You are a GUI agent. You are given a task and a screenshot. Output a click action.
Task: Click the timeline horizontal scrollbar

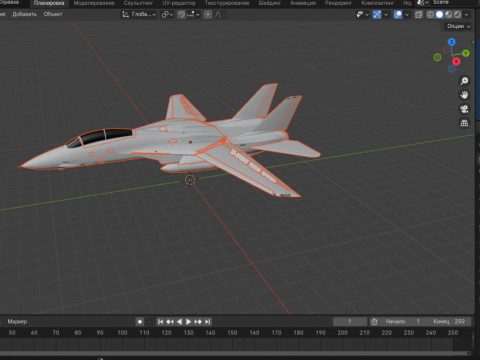(x=235, y=353)
